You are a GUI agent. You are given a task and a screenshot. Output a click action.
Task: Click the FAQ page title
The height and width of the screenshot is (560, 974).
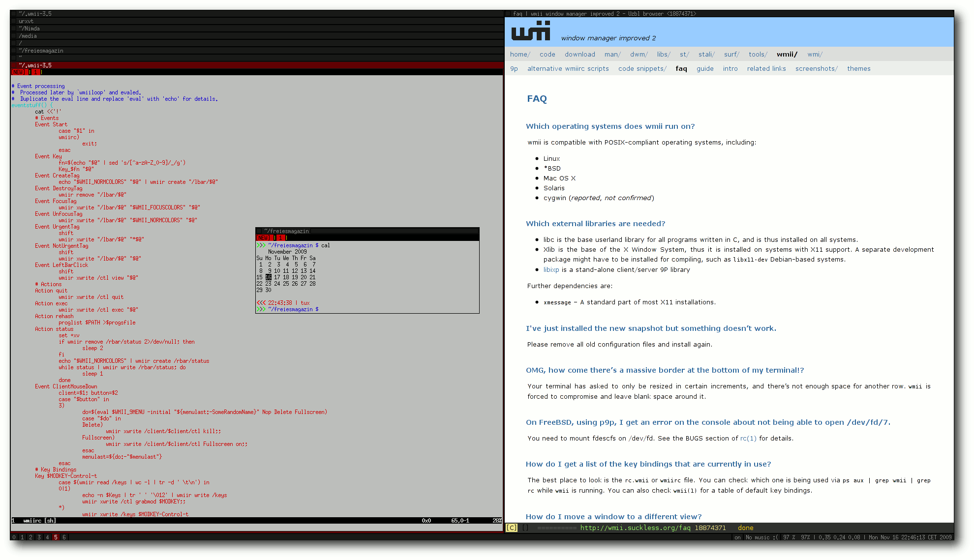pyautogui.click(x=537, y=99)
